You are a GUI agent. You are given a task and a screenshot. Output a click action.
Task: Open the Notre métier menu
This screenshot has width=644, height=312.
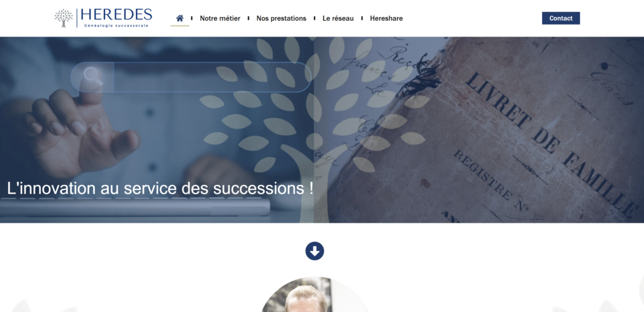219,18
